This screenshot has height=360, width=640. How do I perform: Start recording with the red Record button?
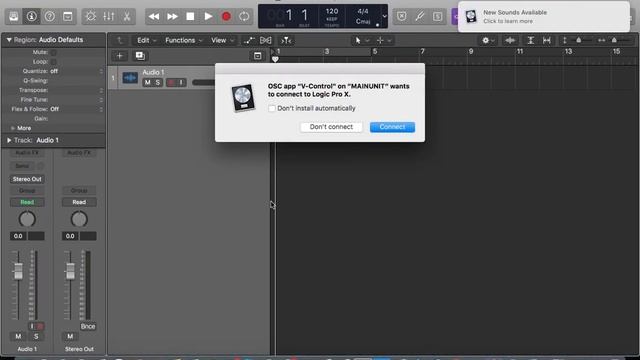click(x=226, y=16)
